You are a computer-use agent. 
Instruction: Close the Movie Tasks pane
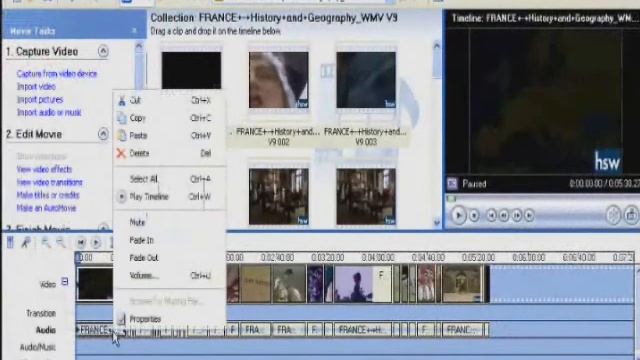(134, 31)
